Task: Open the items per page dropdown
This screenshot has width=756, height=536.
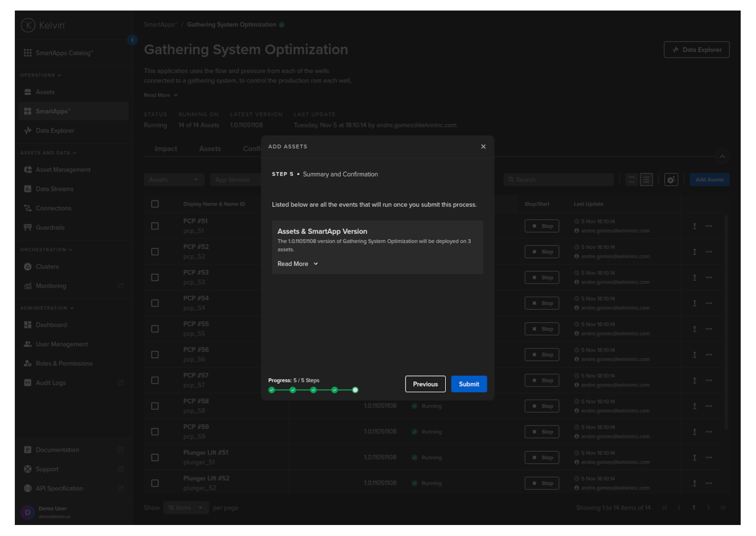Action: click(x=186, y=508)
